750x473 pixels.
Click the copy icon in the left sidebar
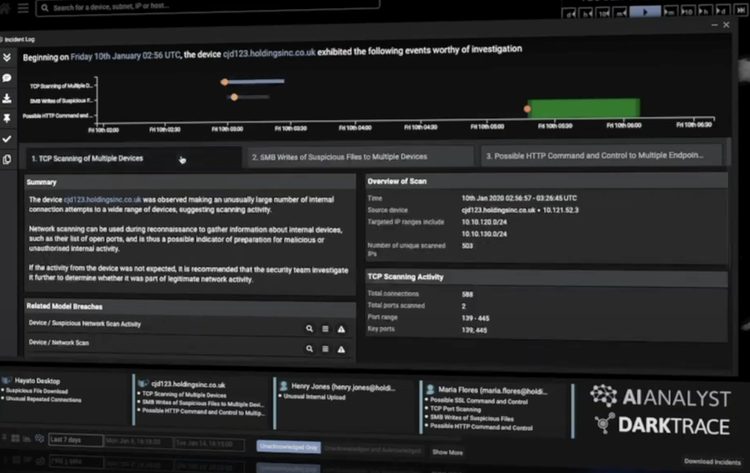coord(7,159)
